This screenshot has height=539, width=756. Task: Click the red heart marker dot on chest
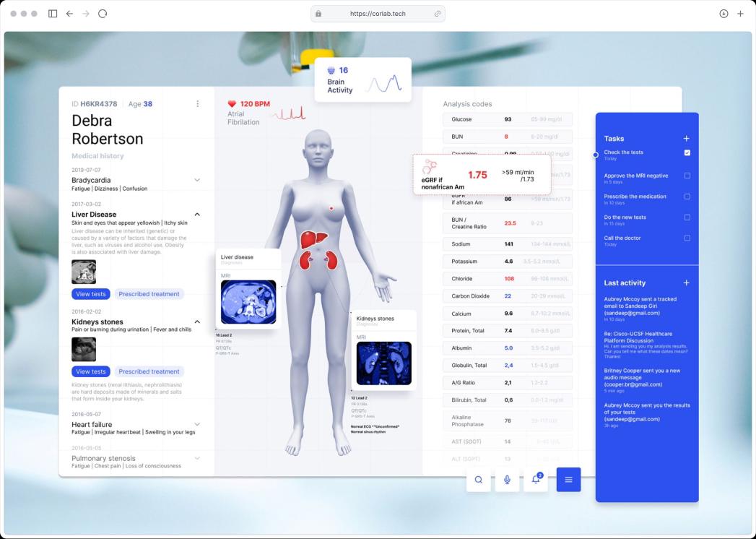pyautogui.click(x=331, y=209)
